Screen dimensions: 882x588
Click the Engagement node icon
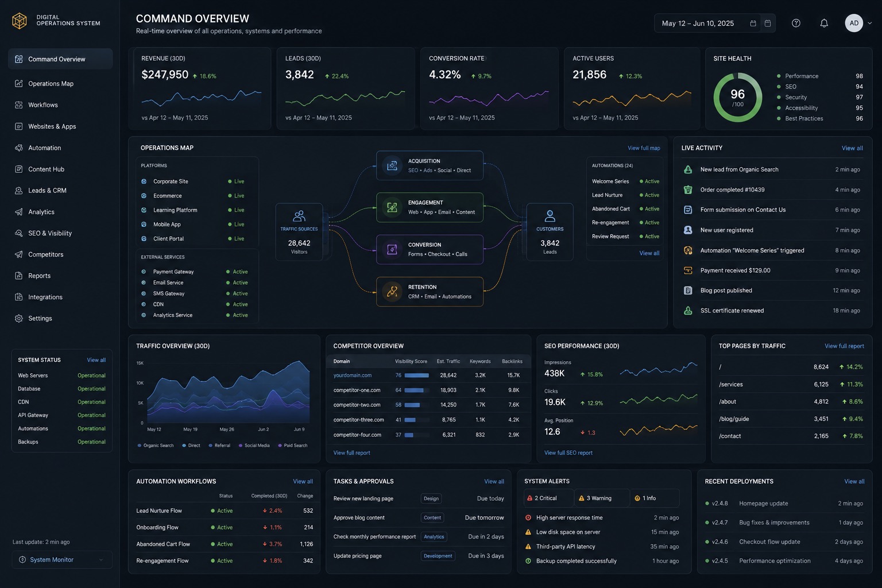pos(392,207)
